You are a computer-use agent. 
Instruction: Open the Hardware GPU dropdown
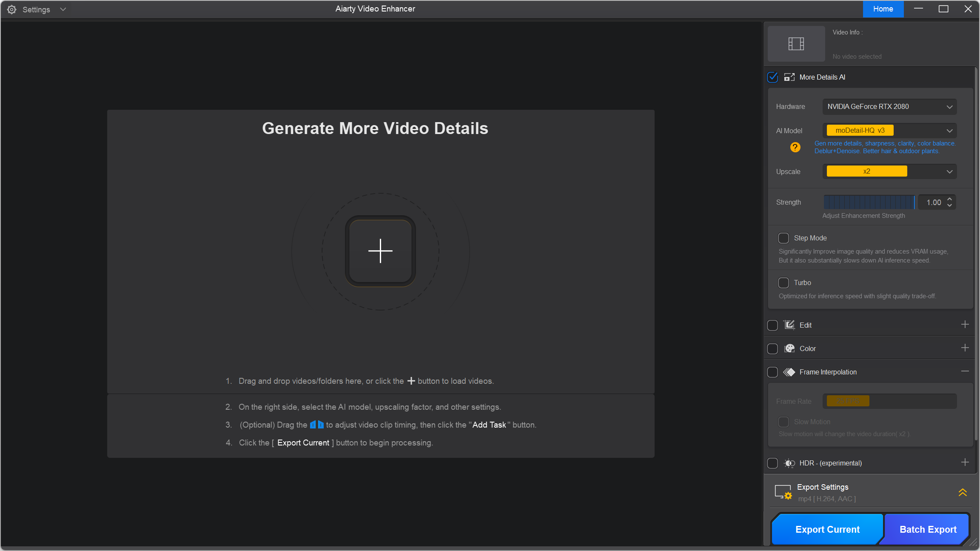[x=889, y=106]
